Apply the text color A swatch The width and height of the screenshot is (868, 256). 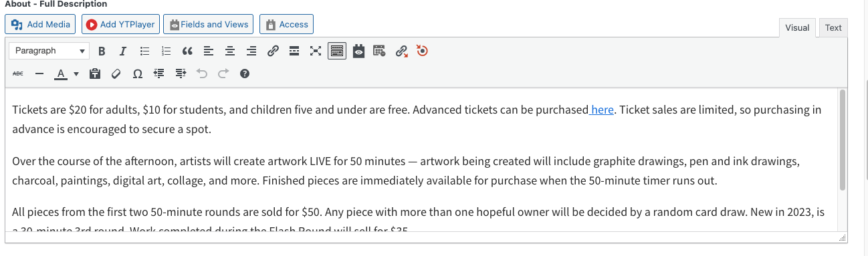click(61, 74)
